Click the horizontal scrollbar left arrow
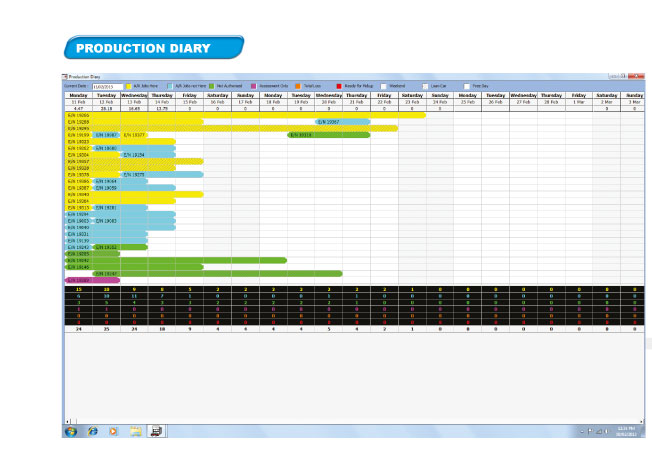Screen dimensions: 652x452 [66, 421]
